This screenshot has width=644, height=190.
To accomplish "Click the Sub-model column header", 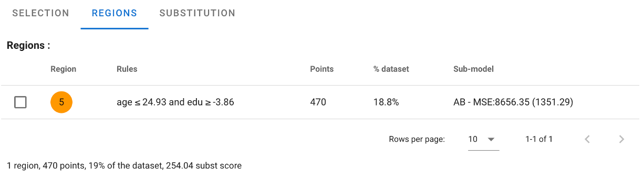I will [473, 69].
